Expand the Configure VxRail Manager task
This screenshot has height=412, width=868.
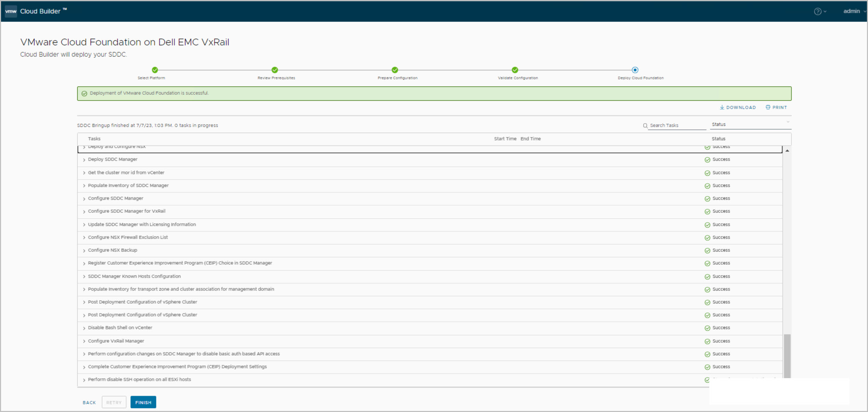(x=84, y=341)
